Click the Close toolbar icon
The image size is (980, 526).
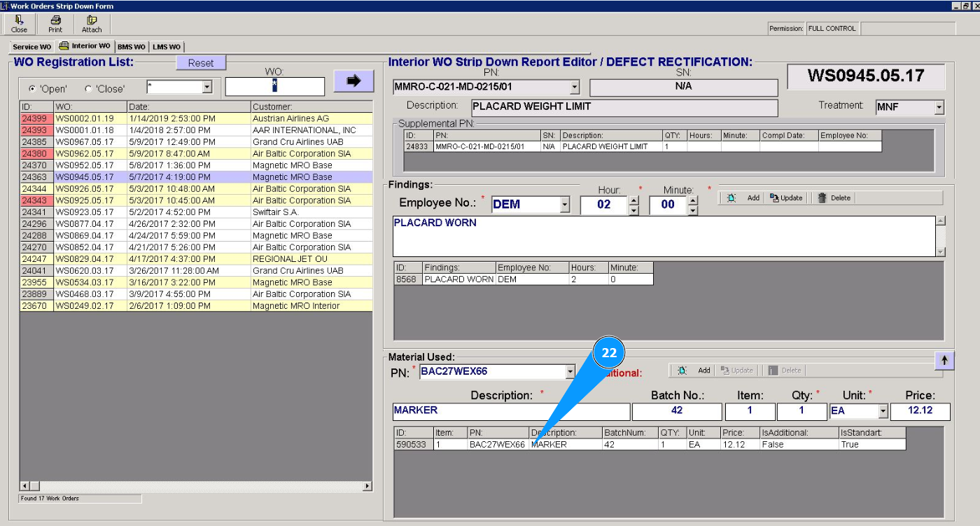[x=19, y=24]
